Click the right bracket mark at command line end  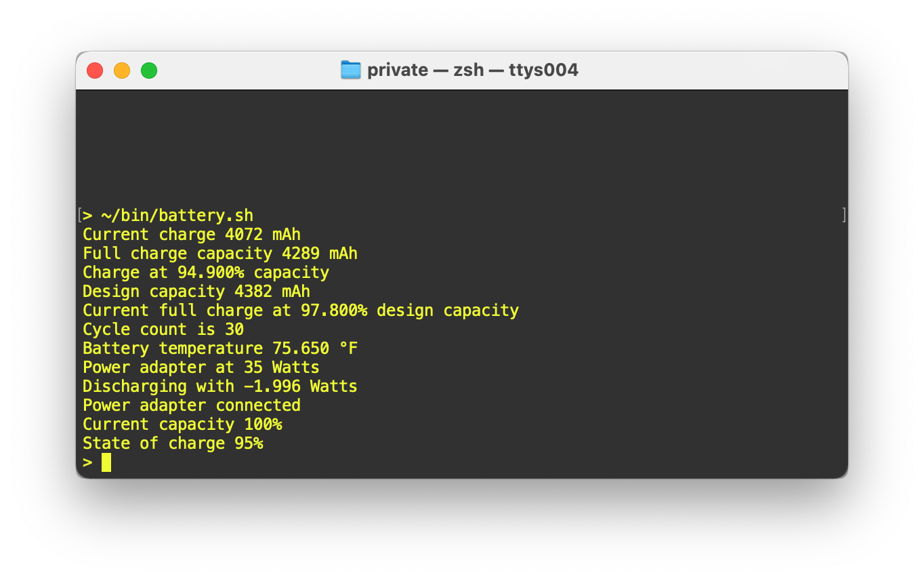(x=844, y=216)
